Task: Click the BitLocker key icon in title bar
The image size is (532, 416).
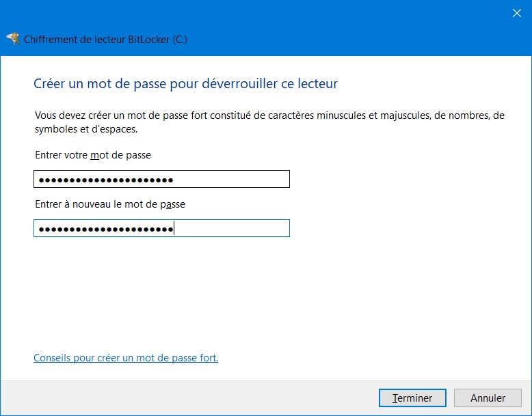Action: tap(13, 39)
